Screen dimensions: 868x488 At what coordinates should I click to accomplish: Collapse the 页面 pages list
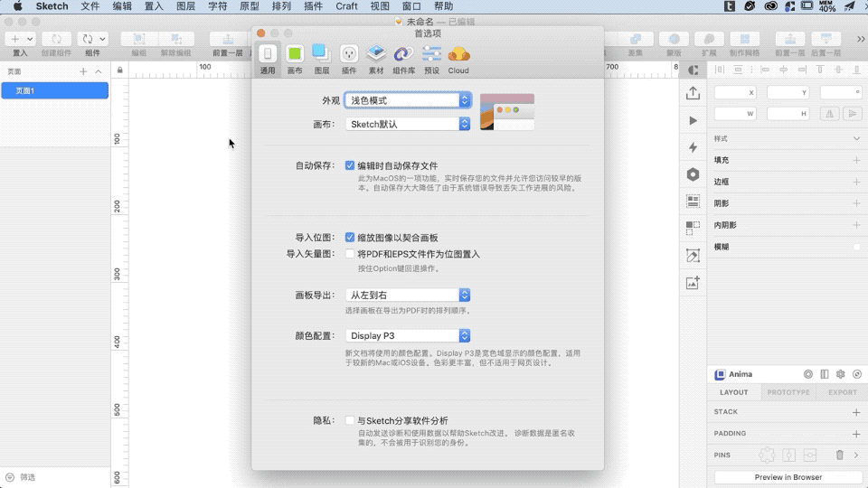click(x=99, y=71)
